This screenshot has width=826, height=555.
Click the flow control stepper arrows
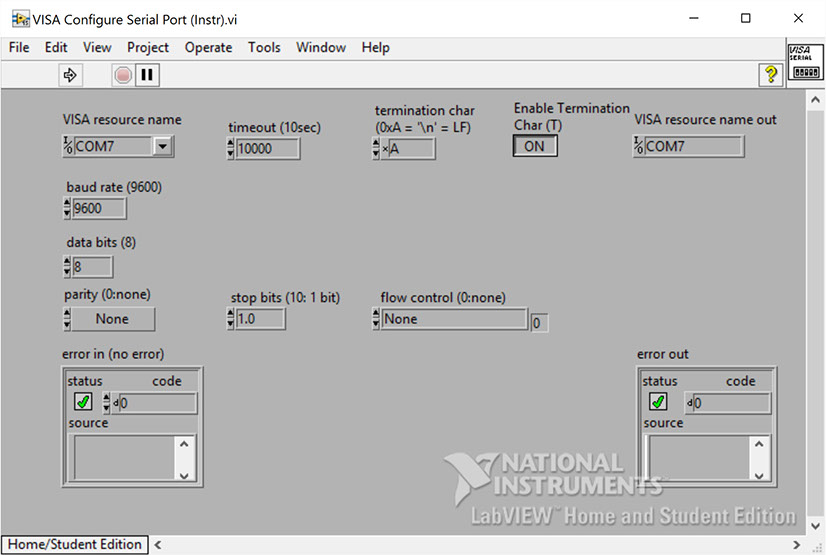click(x=376, y=319)
